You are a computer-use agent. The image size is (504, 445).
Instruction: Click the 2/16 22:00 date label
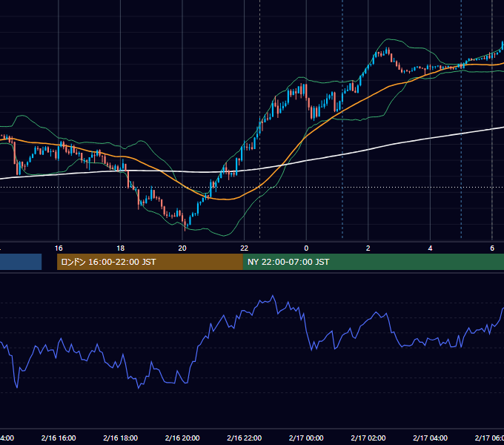click(245, 438)
